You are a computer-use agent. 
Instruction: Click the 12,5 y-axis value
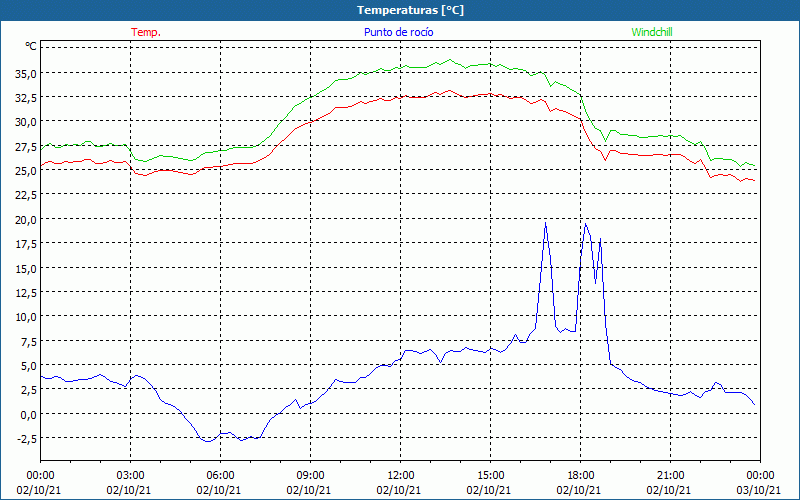26,292
